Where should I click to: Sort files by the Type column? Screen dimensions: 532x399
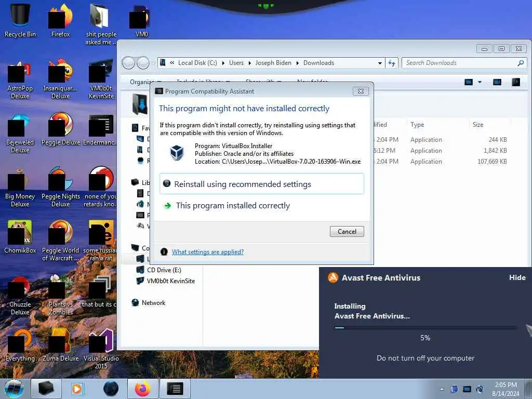[437, 125]
